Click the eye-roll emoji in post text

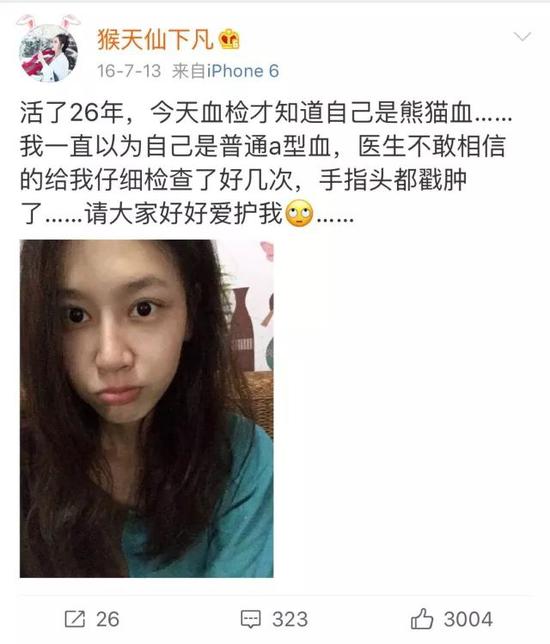coord(299,213)
